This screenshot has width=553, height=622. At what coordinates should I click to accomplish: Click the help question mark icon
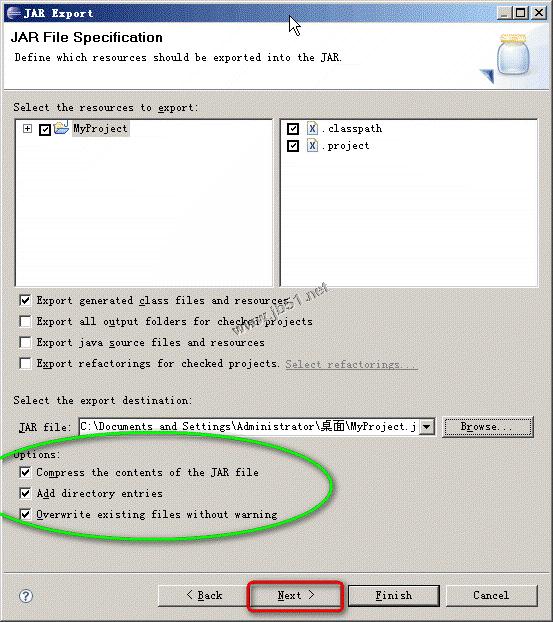click(26, 596)
